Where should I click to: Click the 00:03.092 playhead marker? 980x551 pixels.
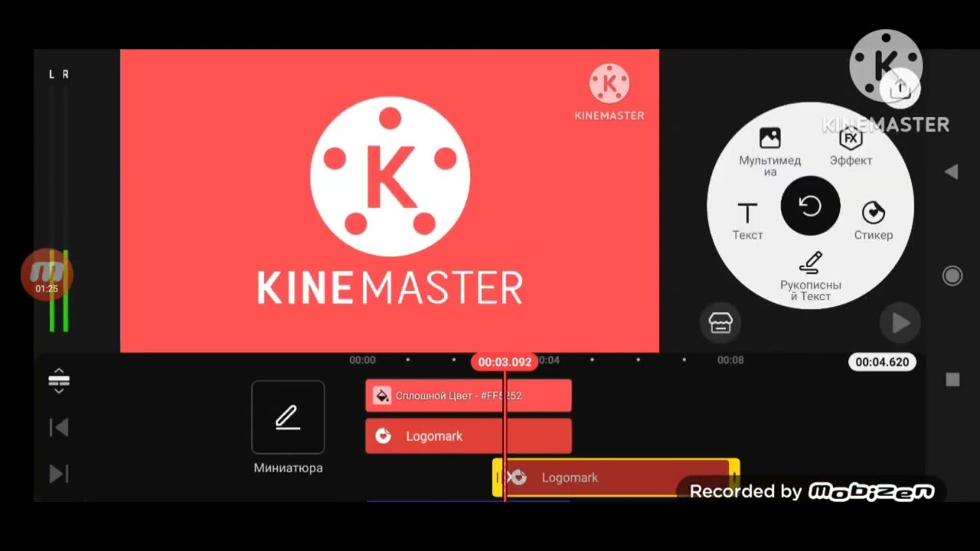point(505,362)
